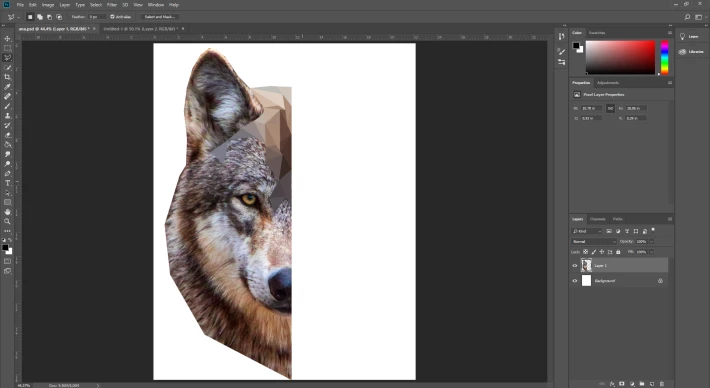Click the hue spectrum strip in Color panel
Screen dimensions: 710x388
tap(664, 57)
